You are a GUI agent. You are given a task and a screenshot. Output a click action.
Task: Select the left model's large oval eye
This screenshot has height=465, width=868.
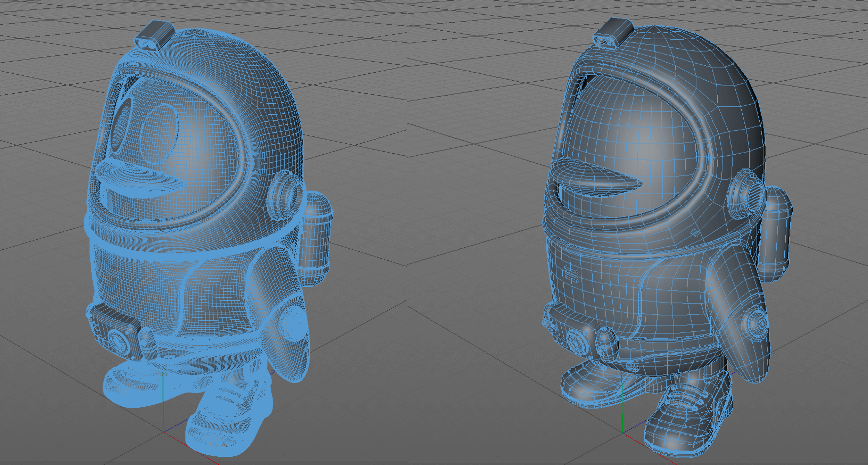[x=159, y=134]
